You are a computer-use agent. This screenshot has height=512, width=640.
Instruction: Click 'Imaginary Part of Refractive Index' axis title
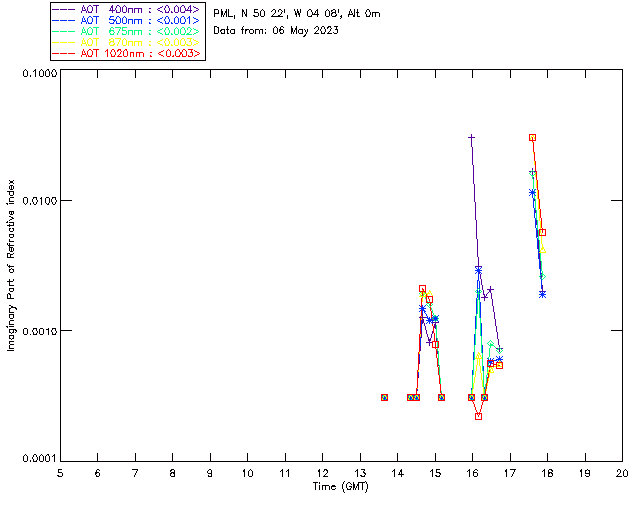click(13, 265)
